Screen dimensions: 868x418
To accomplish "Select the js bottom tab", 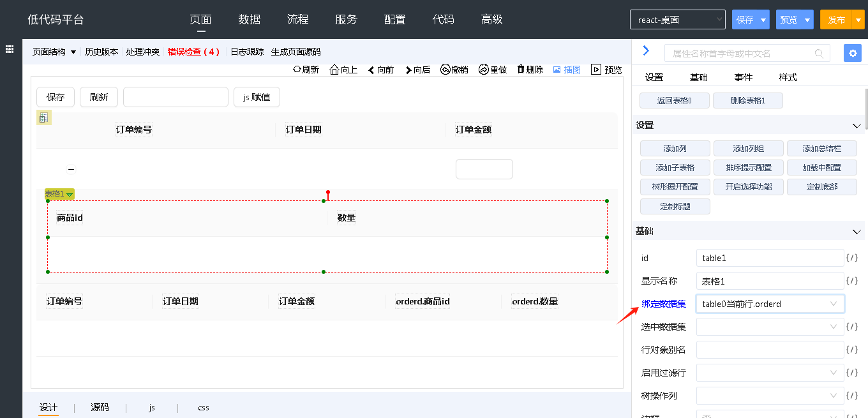I will (x=152, y=407).
